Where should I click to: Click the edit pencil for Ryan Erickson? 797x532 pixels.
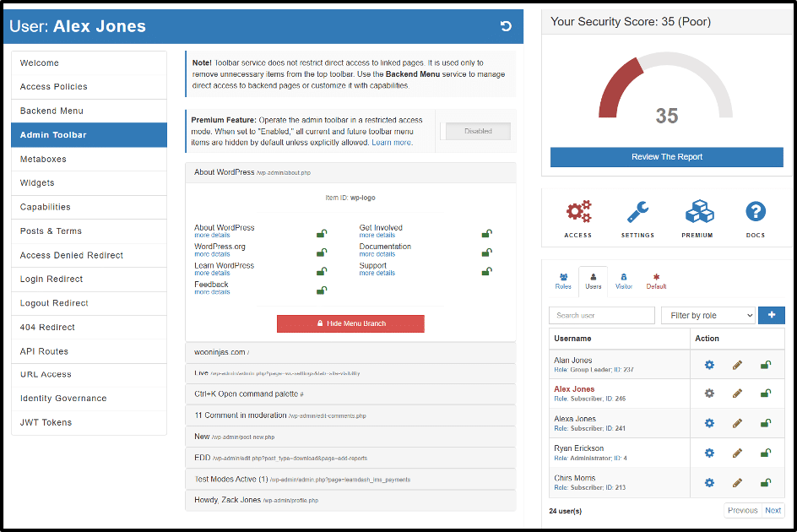(x=737, y=453)
